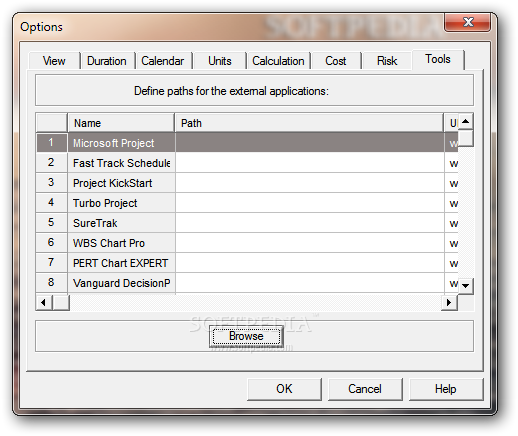The height and width of the screenshot is (436, 518).
Task: Click row header number 4
Action: 52,203
